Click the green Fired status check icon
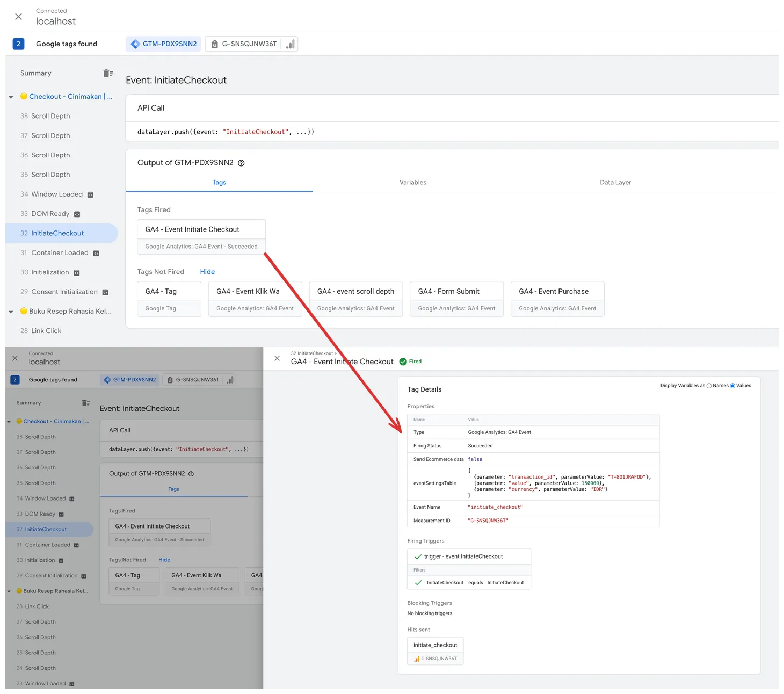The height and width of the screenshot is (694, 784). tap(403, 362)
